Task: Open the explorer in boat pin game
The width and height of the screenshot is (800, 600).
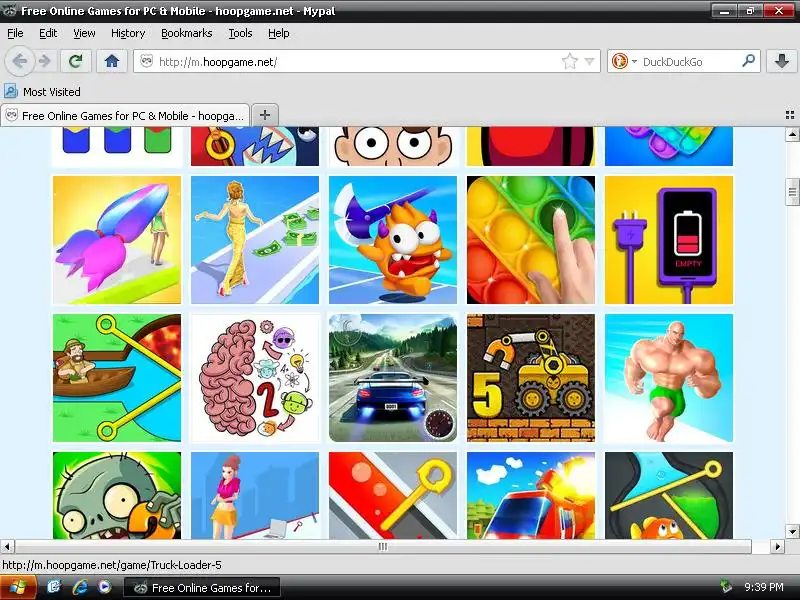Action: [x=117, y=378]
